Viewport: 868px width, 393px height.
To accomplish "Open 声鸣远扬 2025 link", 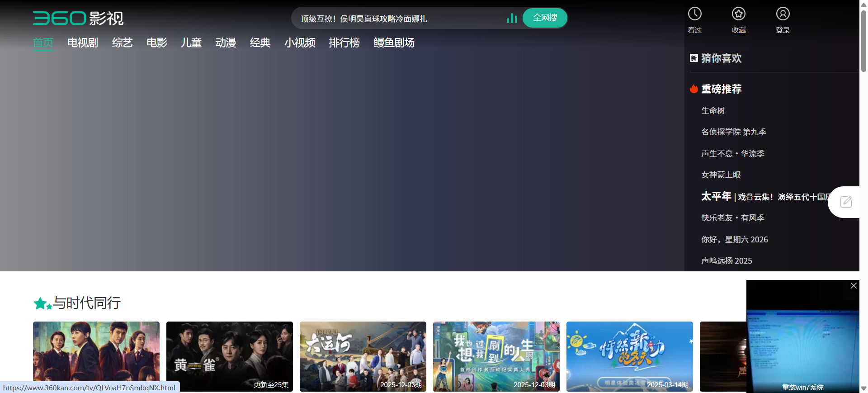I will coord(726,261).
